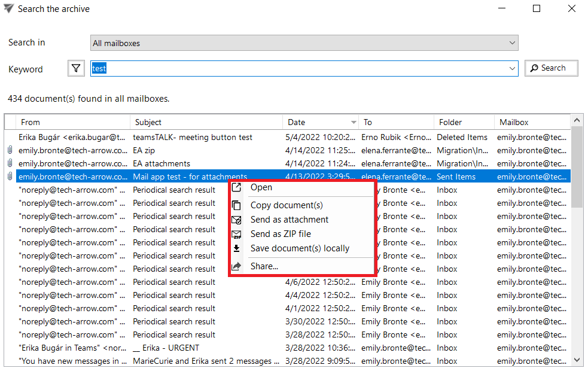Click the Share arrow icon

click(237, 266)
